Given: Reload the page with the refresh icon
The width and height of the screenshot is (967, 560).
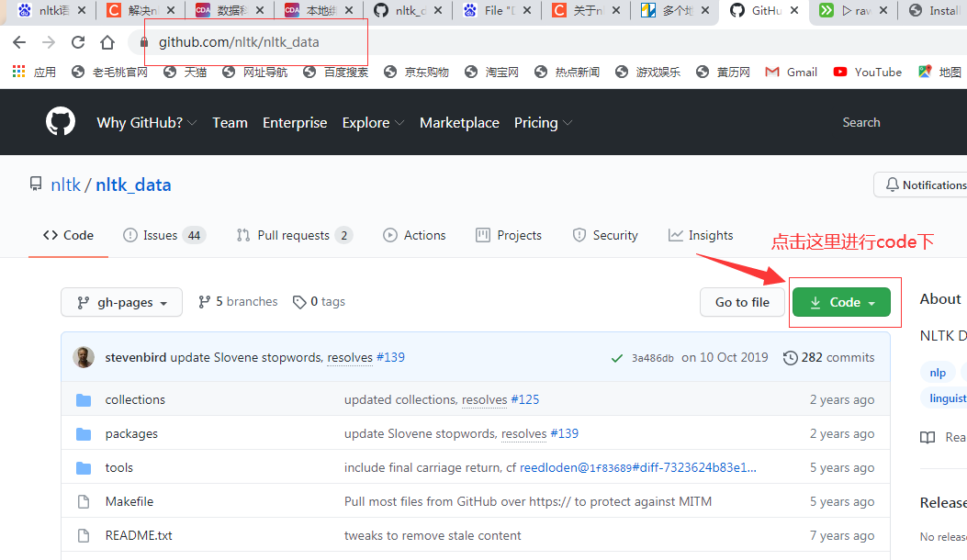Looking at the screenshot, I should [78, 42].
